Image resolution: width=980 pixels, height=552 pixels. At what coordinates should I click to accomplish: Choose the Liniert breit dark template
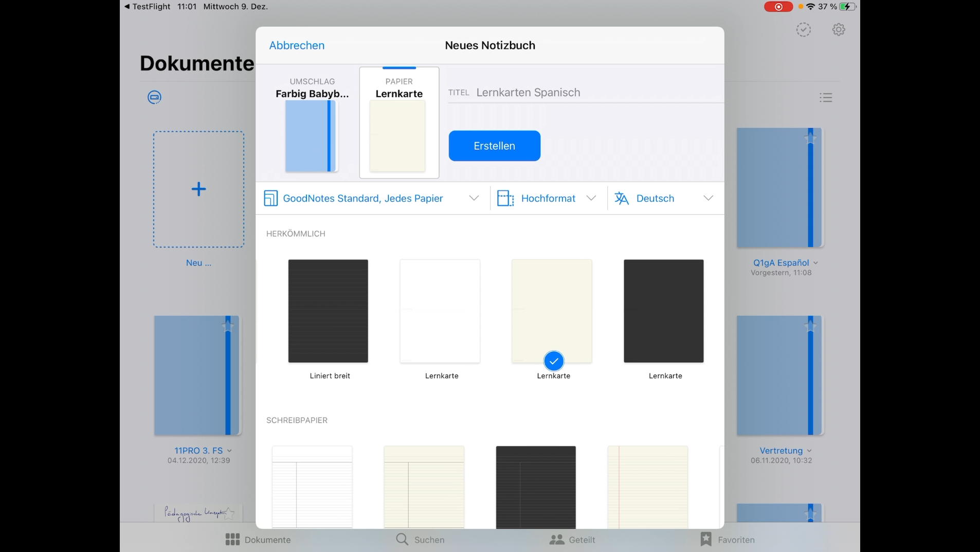click(328, 311)
